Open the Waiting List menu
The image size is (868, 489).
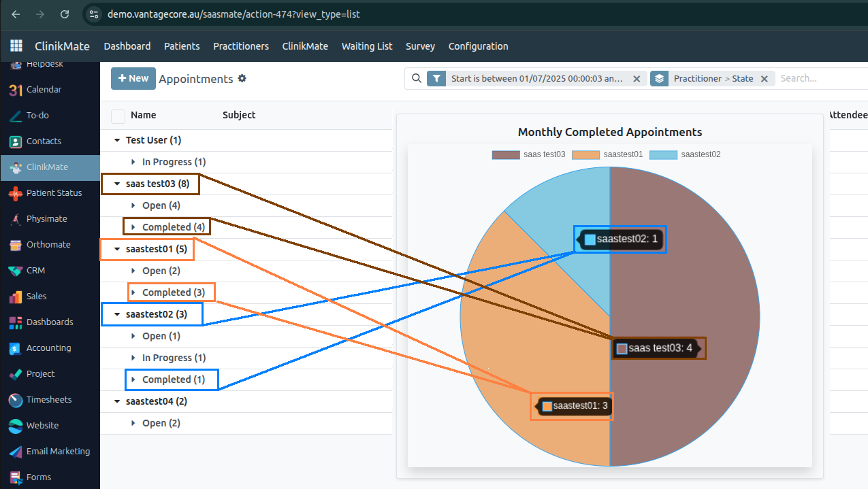[367, 46]
